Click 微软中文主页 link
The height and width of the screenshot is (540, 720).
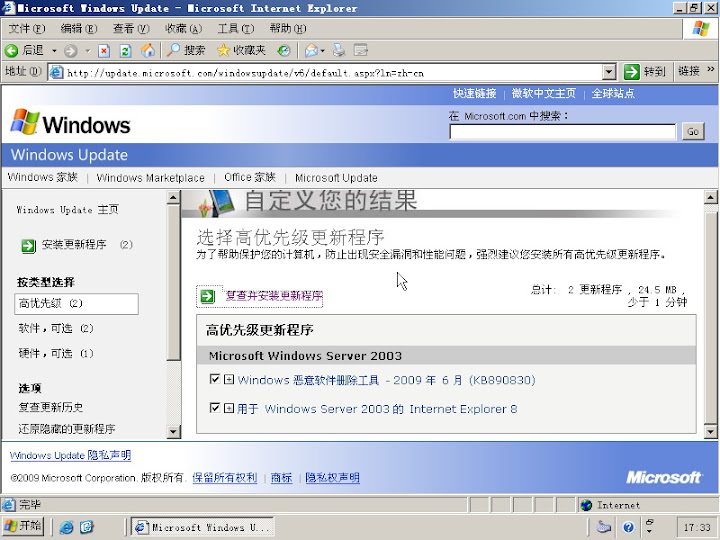(544, 94)
